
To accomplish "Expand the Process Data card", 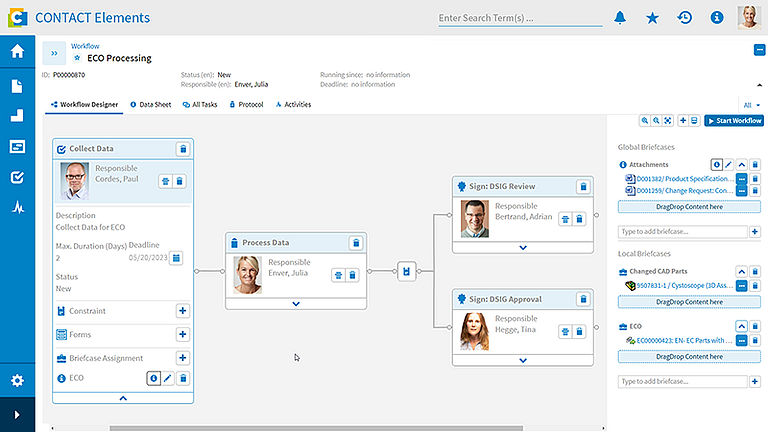I will [296, 304].
